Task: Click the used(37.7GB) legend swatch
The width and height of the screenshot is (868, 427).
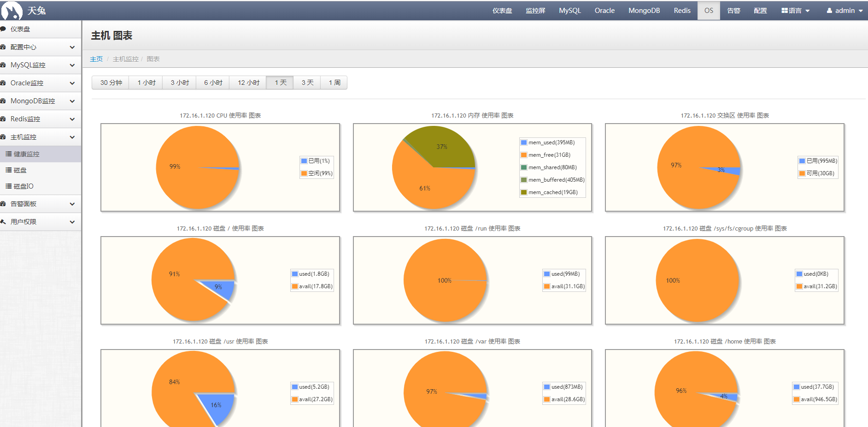Action: [x=797, y=387]
